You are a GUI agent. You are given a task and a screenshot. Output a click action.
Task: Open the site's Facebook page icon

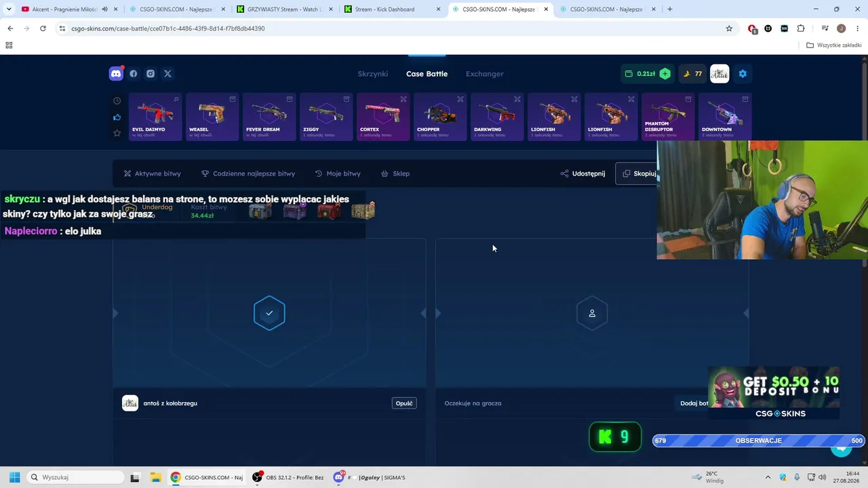point(134,74)
